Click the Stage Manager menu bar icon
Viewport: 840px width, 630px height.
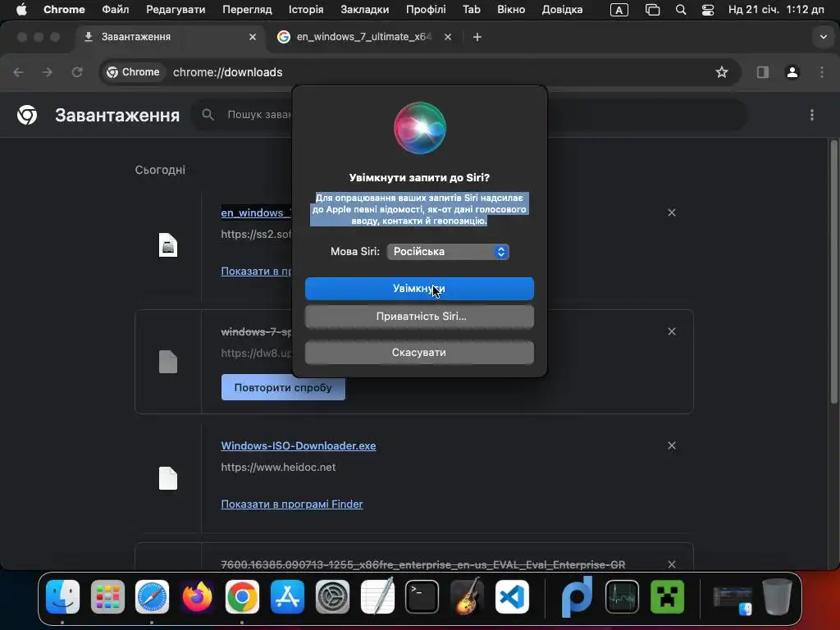(652, 10)
